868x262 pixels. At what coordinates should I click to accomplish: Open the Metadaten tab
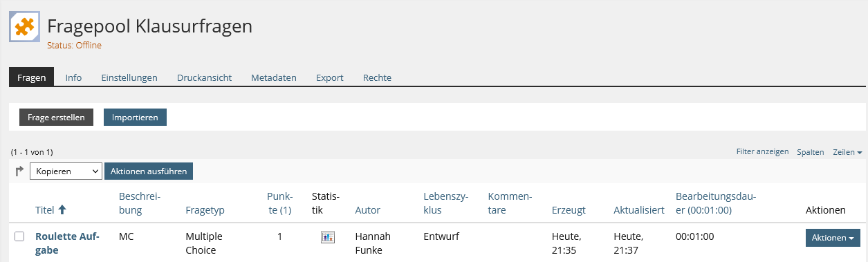274,77
